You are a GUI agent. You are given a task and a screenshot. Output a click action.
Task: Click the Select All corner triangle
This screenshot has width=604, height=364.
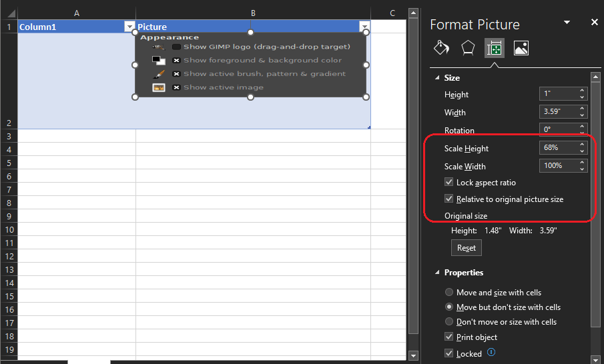click(11, 14)
